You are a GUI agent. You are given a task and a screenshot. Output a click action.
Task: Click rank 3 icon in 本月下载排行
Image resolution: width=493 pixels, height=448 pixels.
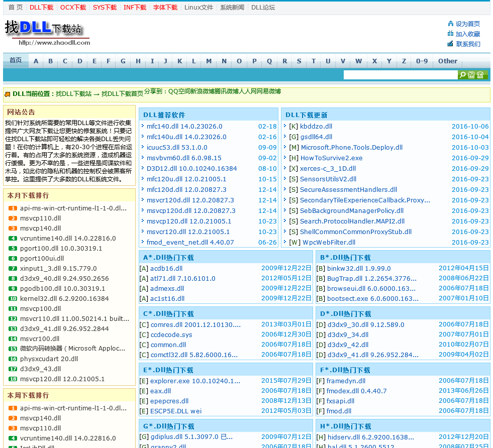13,228
